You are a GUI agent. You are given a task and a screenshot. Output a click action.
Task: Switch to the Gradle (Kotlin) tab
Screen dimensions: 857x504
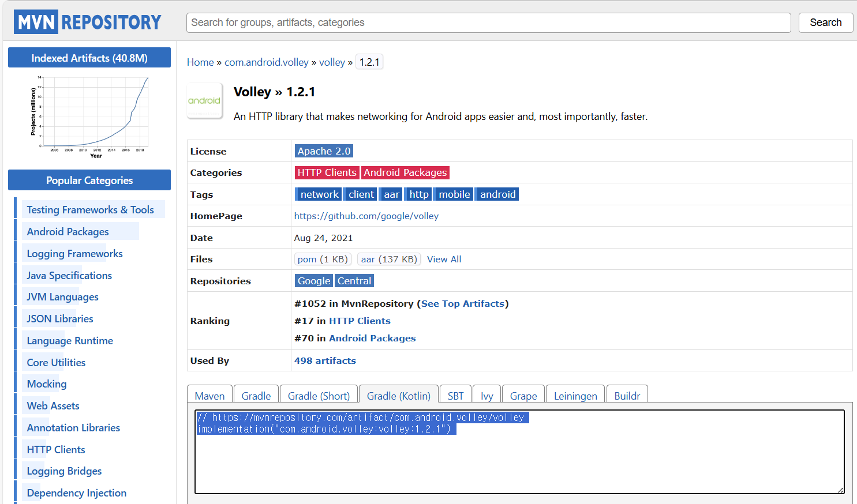(399, 396)
